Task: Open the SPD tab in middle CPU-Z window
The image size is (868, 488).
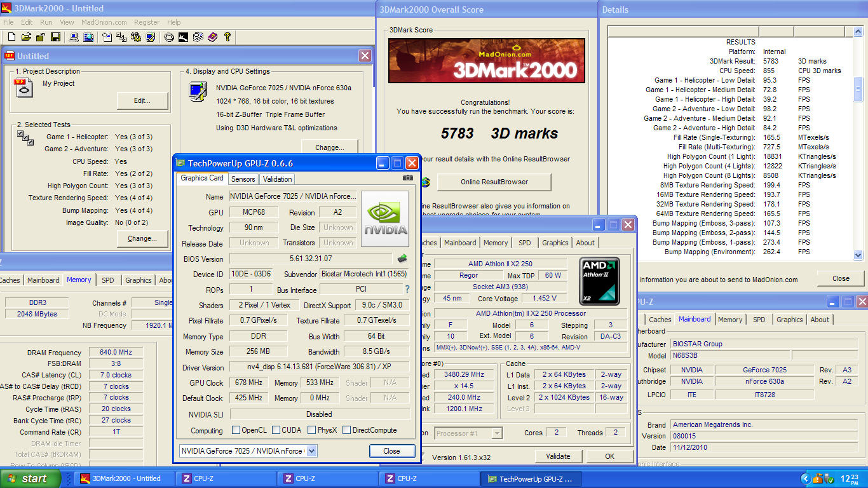Action: (524, 243)
